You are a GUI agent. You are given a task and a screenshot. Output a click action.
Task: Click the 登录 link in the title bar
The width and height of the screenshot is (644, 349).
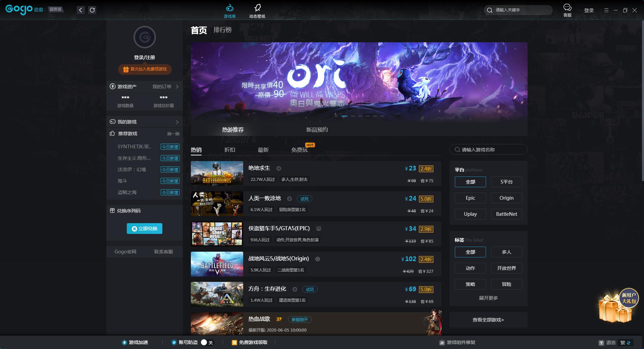tap(589, 10)
